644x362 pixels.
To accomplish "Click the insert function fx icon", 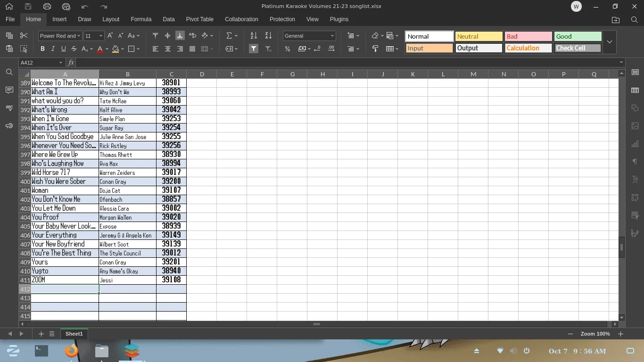I will pyautogui.click(x=71, y=63).
